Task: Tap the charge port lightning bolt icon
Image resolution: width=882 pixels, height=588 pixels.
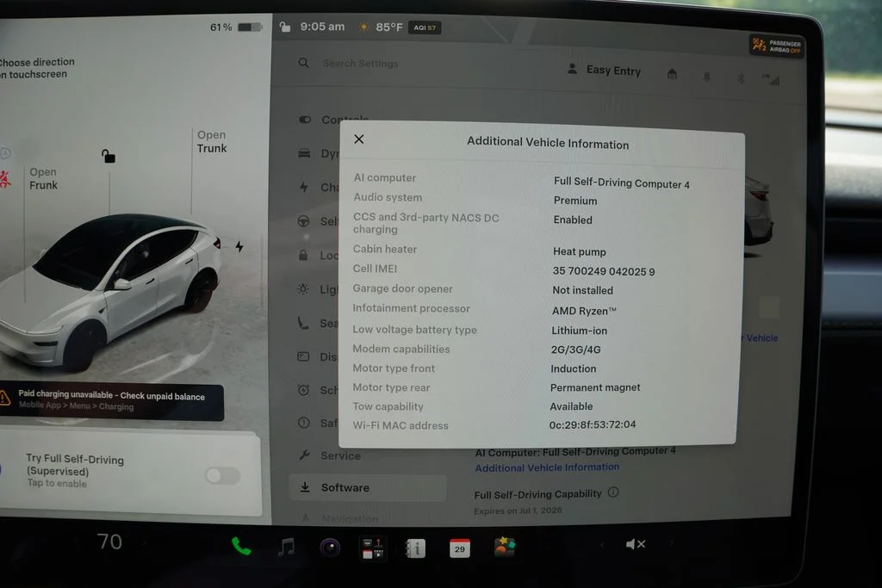Action: coord(239,246)
